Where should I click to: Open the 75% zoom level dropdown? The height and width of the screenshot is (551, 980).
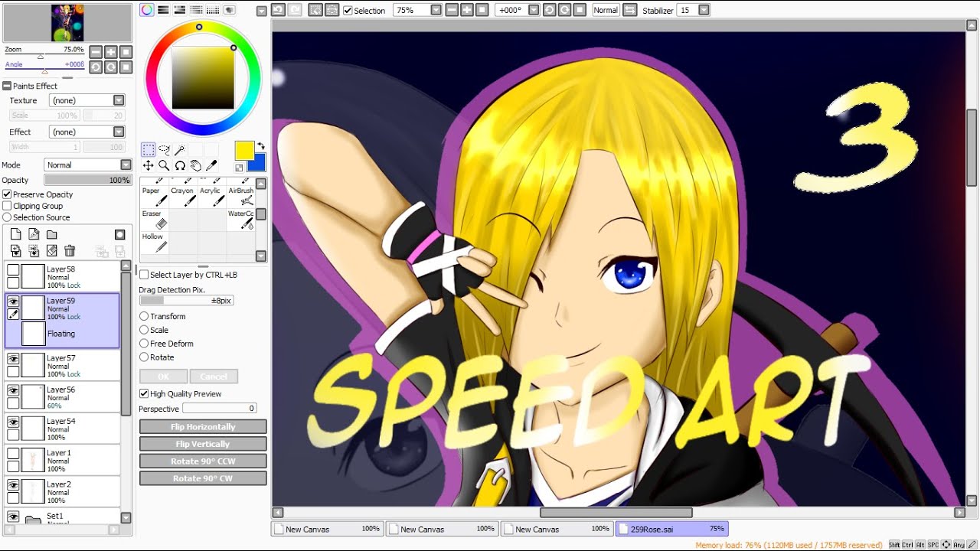pos(436,10)
